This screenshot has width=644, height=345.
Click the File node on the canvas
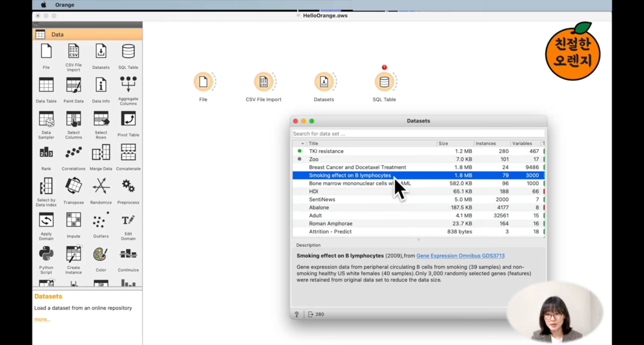coord(203,82)
